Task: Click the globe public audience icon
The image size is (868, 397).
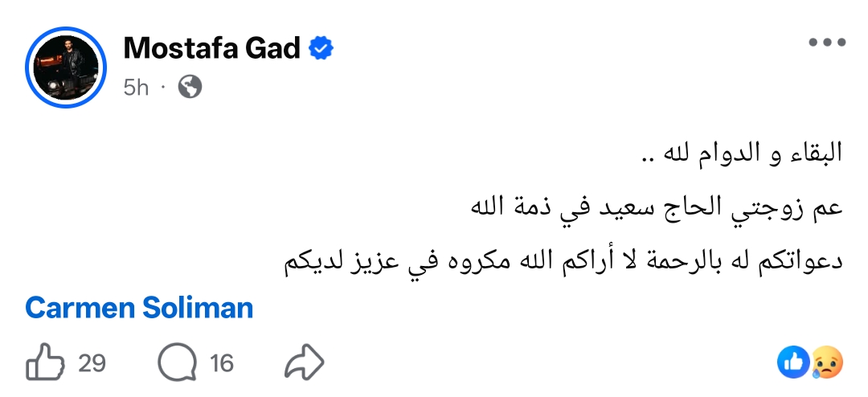Action: pyautogui.click(x=190, y=87)
